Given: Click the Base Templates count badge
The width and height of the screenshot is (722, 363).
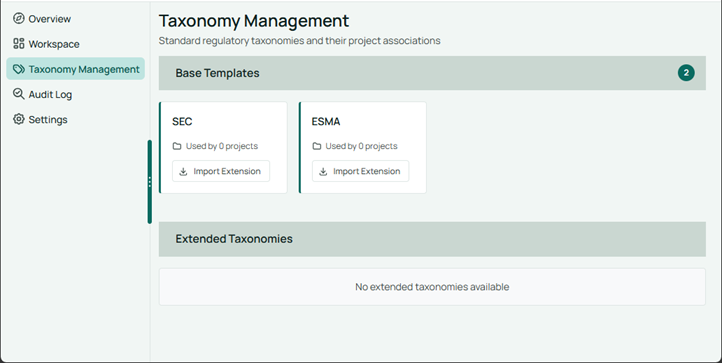Looking at the screenshot, I should point(686,73).
